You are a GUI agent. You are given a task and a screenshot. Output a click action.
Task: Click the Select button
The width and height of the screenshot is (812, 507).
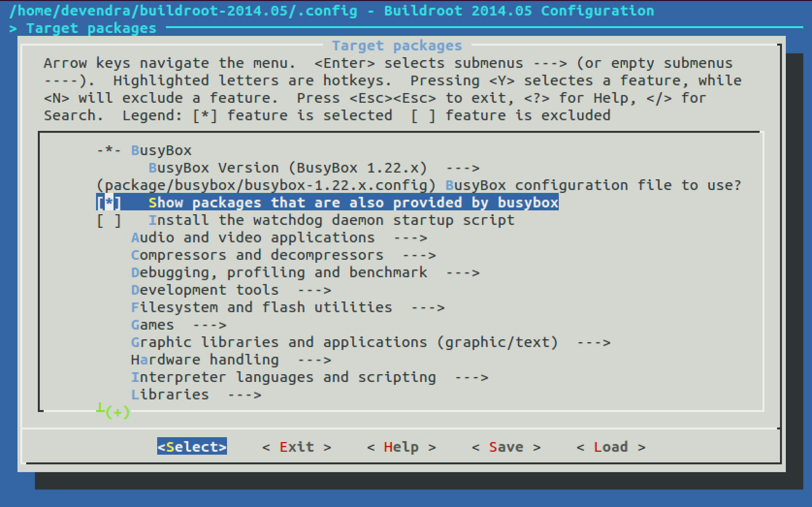192,447
